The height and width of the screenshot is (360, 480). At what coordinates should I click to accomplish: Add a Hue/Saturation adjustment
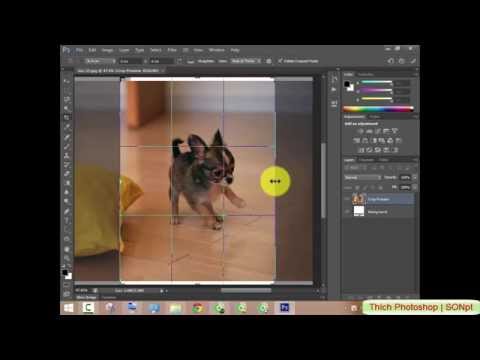tap(357, 141)
